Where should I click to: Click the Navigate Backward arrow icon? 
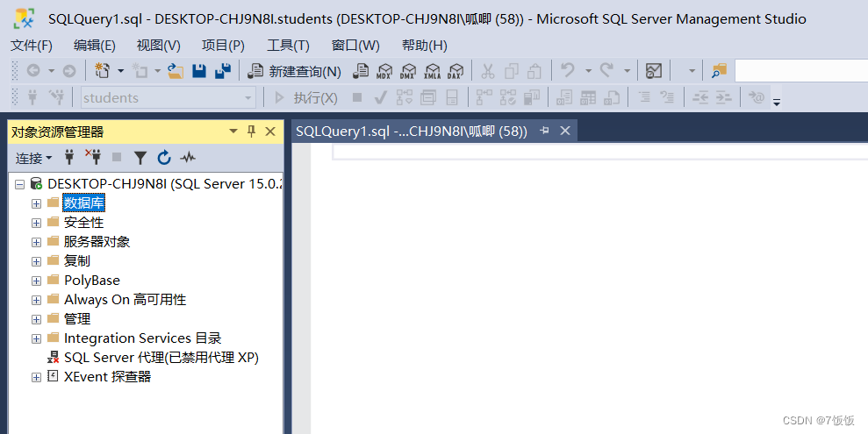tap(33, 71)
